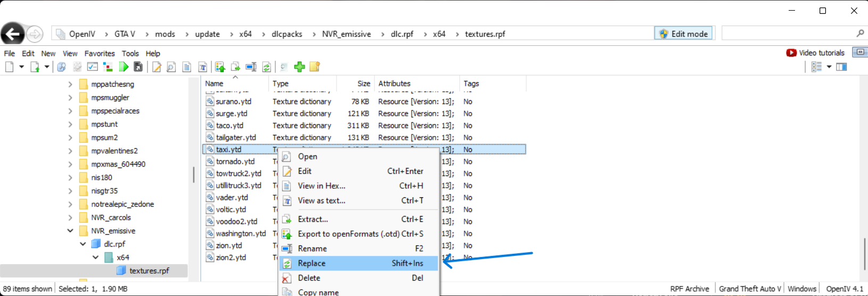Click the taxi.ytd file icon
Screen dimensions: 868x296
click(210, 149)
